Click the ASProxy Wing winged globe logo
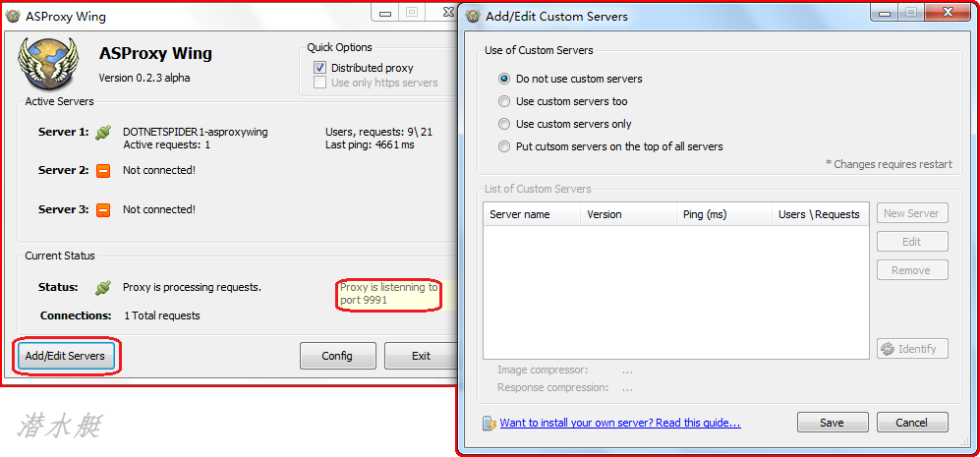The width and height of the screenshot is (980, 457). click(x=49, y=65)
